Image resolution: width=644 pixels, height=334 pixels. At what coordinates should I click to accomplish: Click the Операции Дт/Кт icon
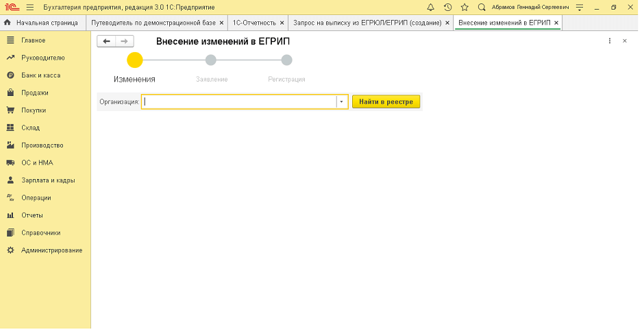pos(11,198)
